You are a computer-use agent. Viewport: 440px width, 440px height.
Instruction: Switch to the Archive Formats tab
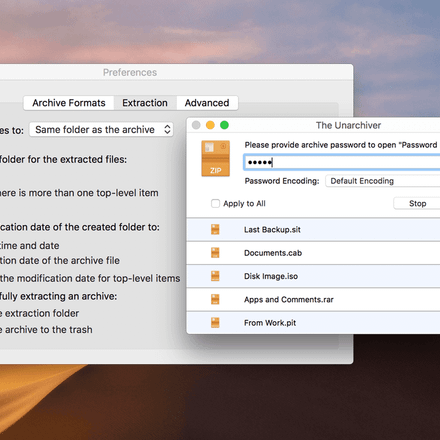[69, 103]
